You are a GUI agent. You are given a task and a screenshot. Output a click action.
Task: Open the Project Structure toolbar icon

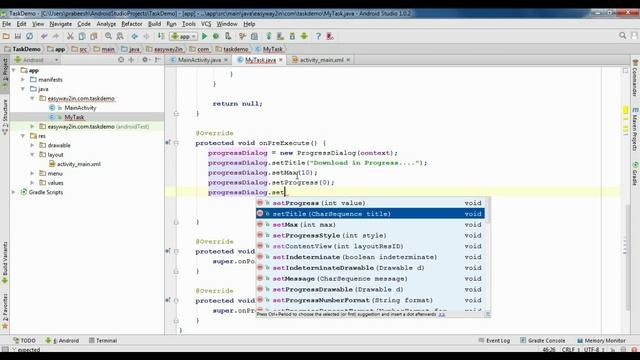pyautogui.click(x=254, y=36)
